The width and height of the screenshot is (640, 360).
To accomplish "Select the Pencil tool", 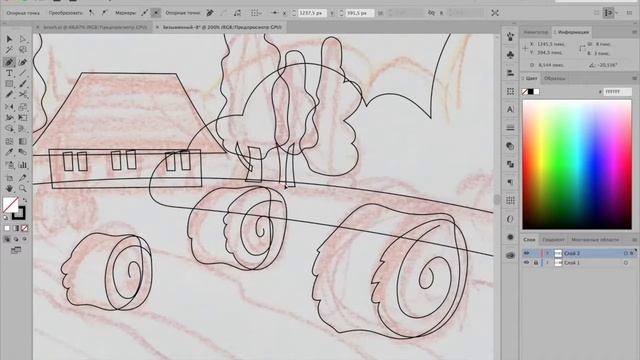I will pos(9,95).
